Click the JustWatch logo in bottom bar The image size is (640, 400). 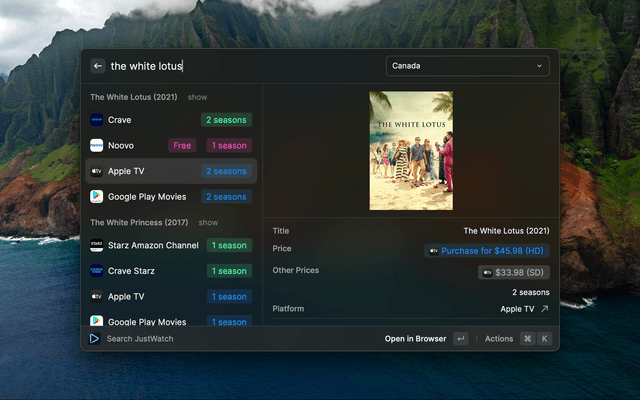coord(94,339)
